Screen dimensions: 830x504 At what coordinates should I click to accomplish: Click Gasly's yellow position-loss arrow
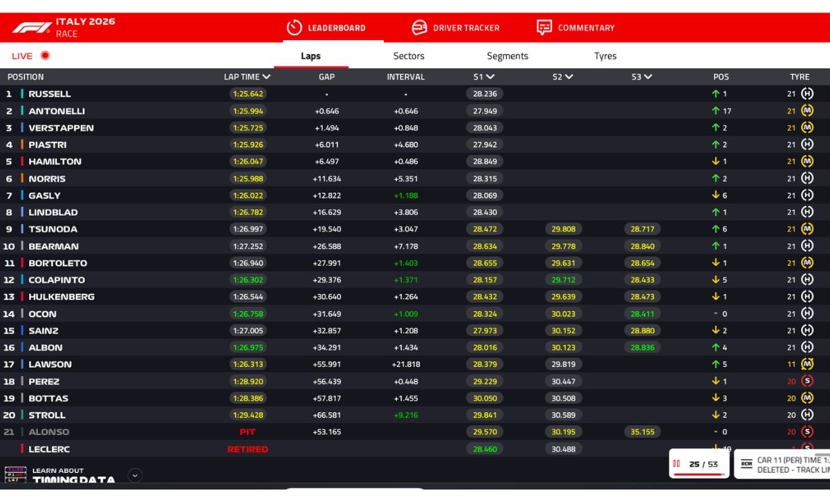(716, 196)
